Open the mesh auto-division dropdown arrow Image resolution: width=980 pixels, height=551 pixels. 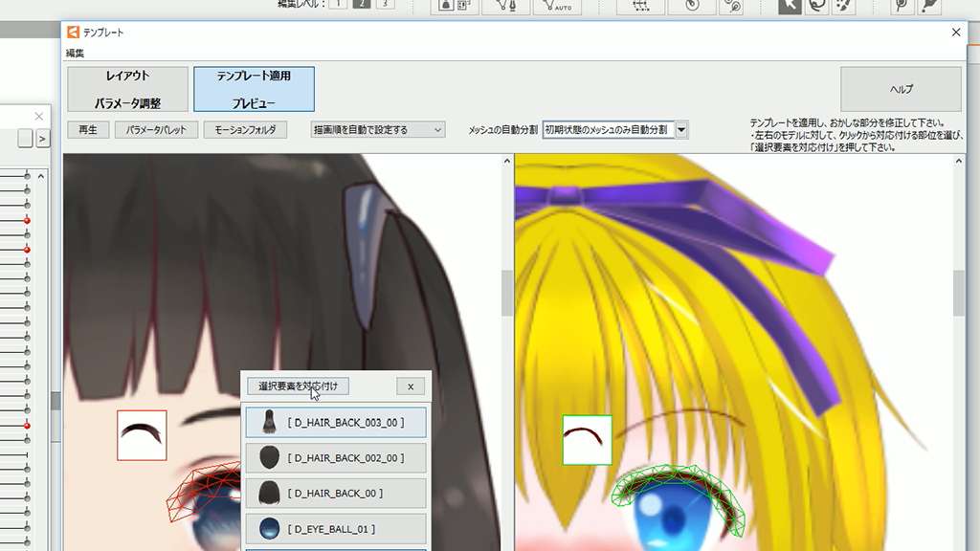point(681,130)
